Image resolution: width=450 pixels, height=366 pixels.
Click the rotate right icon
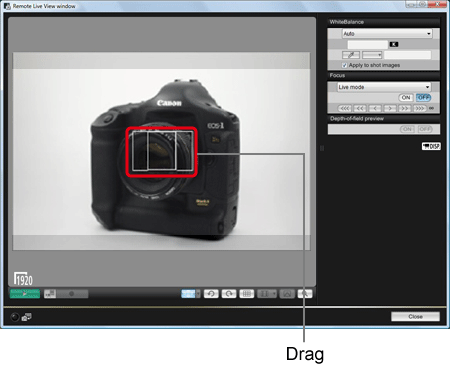229,294
